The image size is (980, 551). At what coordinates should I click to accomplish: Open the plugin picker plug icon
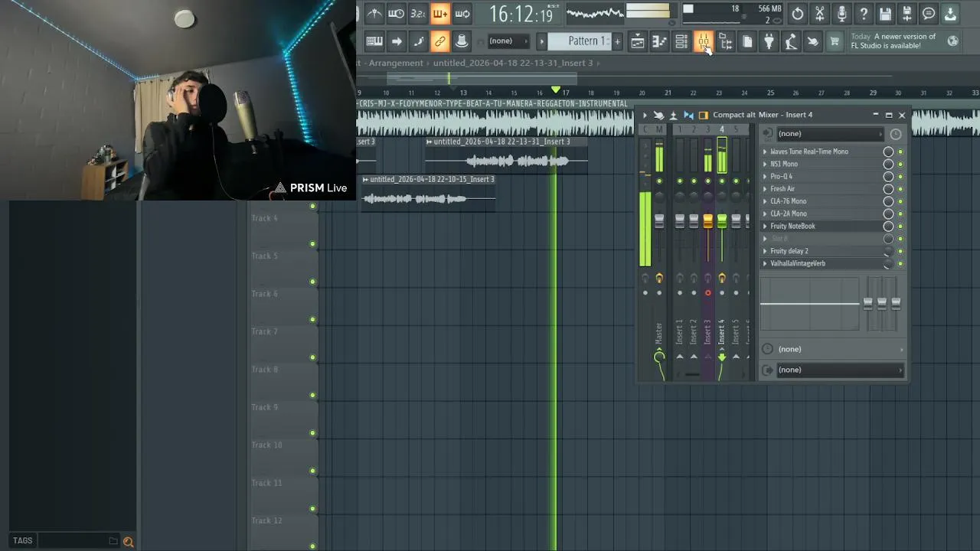[x=769, y=42]
